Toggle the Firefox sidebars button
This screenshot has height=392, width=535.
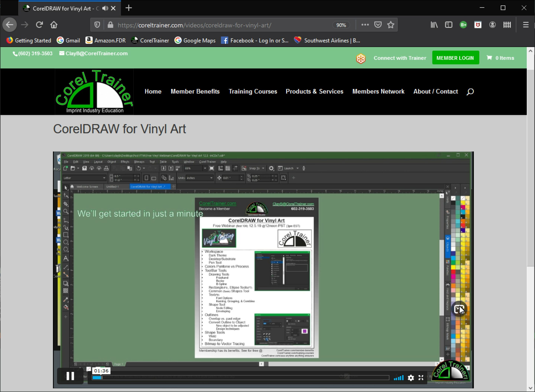[x=449, y=25]
